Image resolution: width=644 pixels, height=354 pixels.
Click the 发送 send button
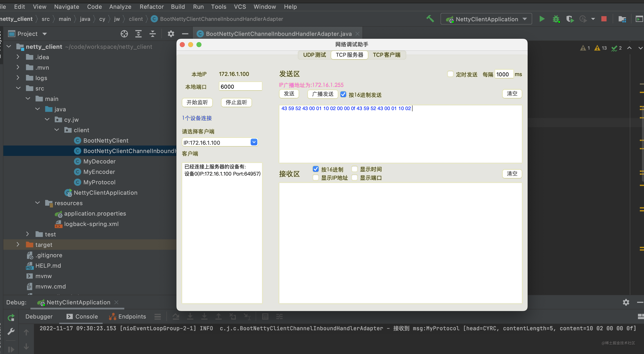pyautogui.click(x=289, y=94)
